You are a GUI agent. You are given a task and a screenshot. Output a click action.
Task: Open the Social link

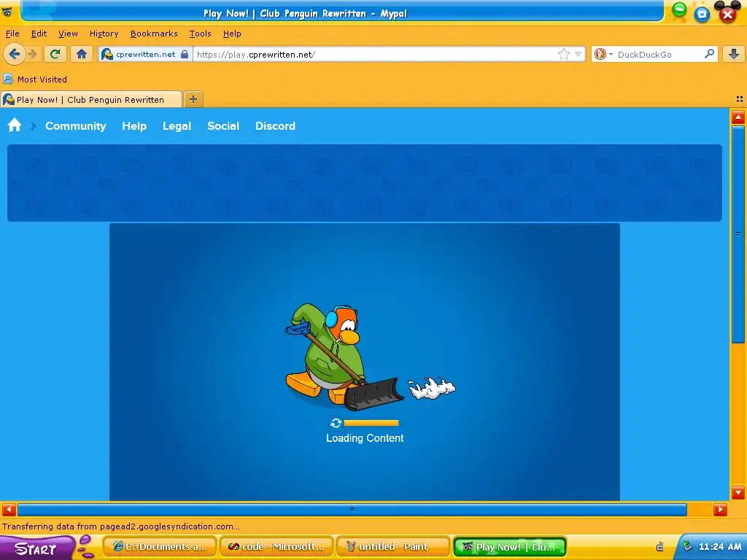click(x=223, y=125)
